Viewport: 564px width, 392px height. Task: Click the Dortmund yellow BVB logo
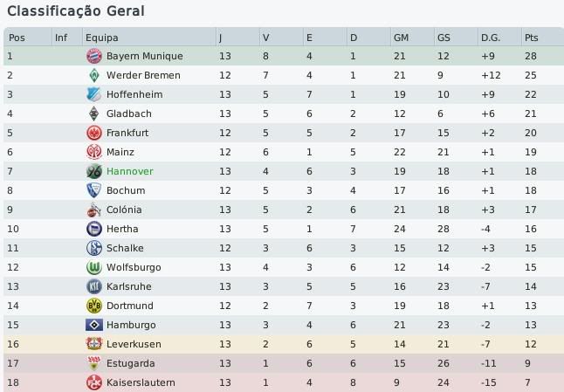click(x=93, y=306)
